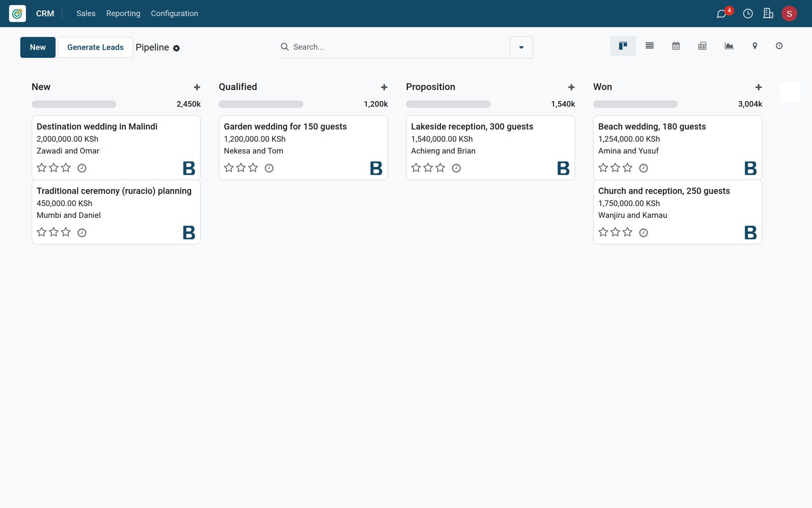
Task: Open the company switcher building icon
Action: coord(768,14)
